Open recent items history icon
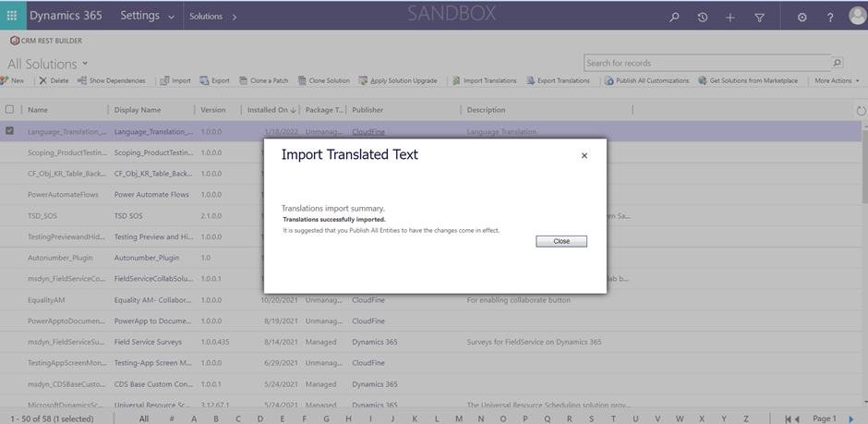Image resolution: width=868 pixels, height=424 pixels. (702, 18)
